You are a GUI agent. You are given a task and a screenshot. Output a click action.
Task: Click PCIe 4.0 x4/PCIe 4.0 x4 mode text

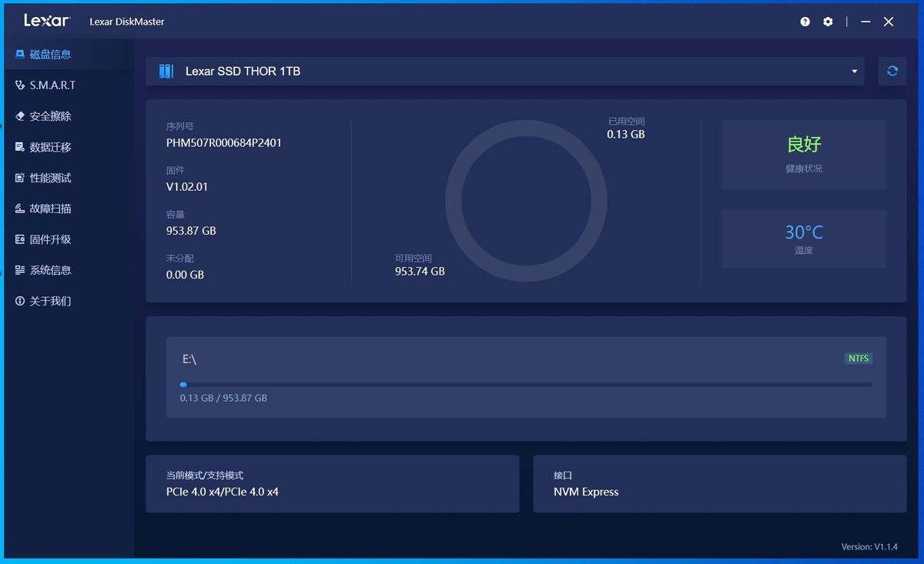(x=223, y=492)
